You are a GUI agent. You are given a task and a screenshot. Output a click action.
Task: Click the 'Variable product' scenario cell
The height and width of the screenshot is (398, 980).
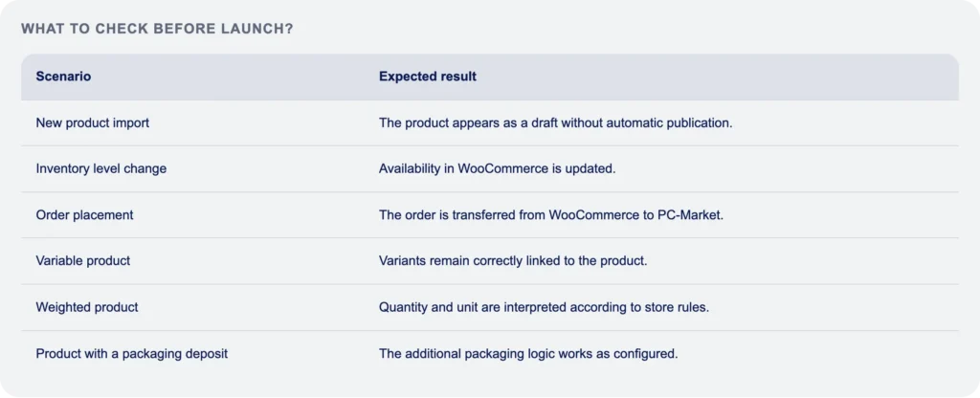pyautogui.click(x=83, y=260)
